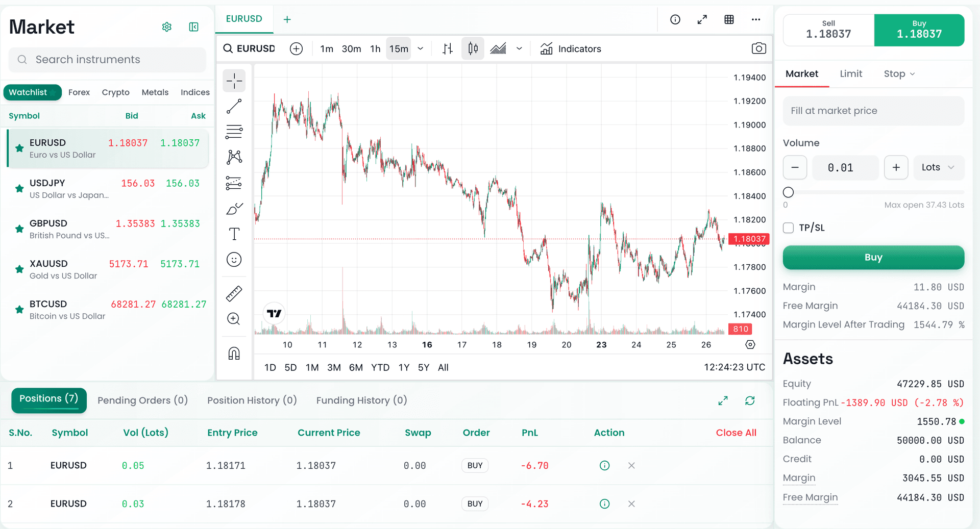Toggle the star favorite on BTCUSD
This screenshot has width=980, height=529.
(19, 310)
